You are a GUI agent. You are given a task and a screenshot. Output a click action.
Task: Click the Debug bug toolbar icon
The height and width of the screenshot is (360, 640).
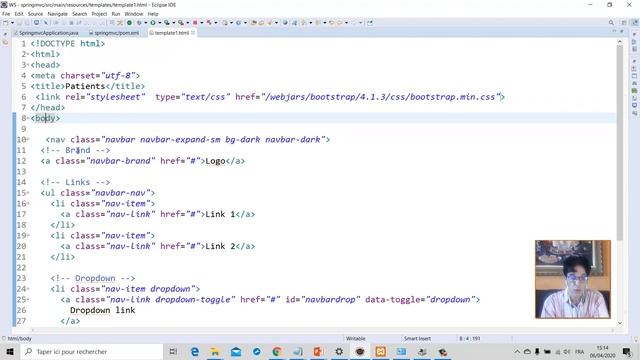[x=139, y=23]
